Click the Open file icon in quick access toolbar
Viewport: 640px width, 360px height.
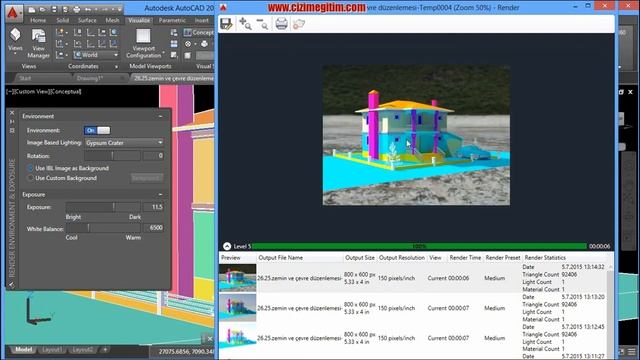[x=42, y=9]
